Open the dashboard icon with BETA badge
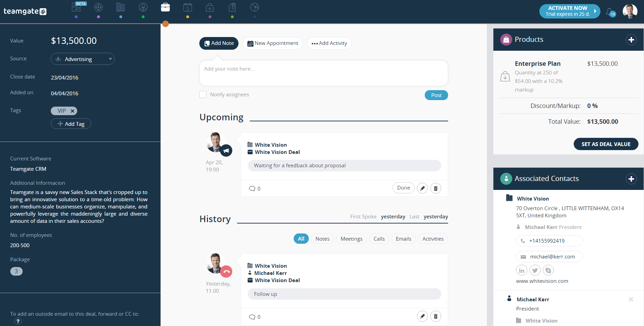 click(76, 7)
